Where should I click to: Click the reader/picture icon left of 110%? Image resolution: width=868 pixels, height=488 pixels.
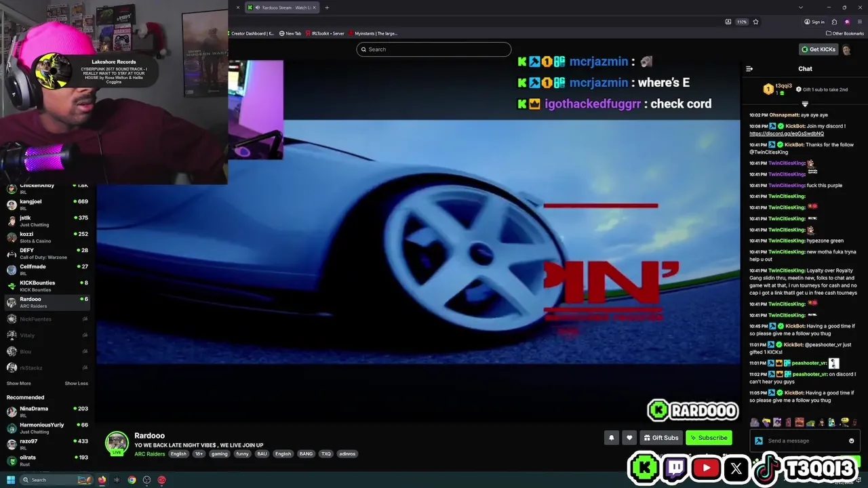(728, 22)
